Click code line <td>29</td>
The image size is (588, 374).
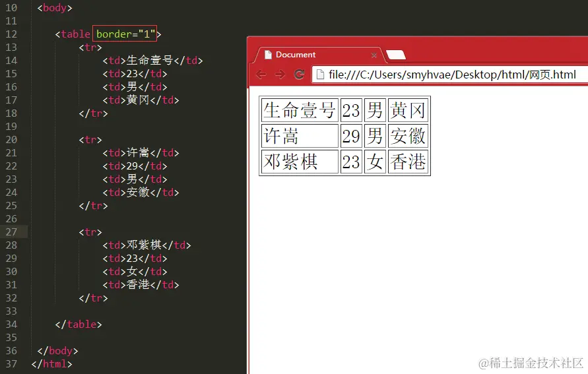pos(135,166)
